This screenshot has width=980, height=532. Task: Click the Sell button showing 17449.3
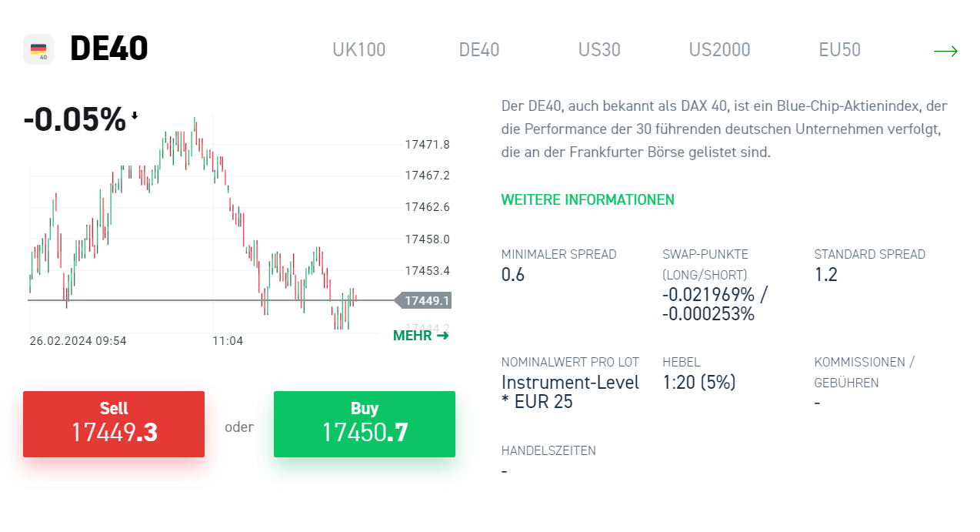coord(113,423)
